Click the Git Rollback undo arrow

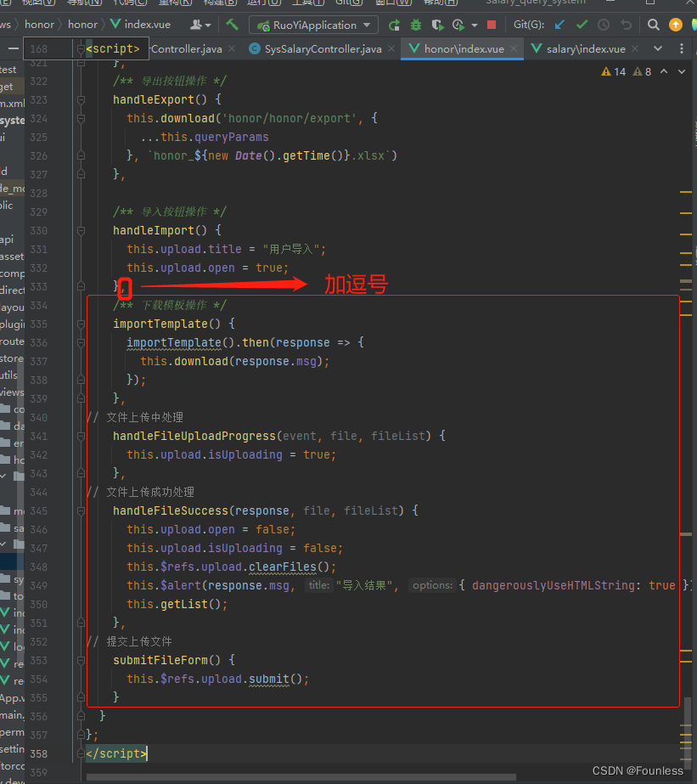pos(626,25)
